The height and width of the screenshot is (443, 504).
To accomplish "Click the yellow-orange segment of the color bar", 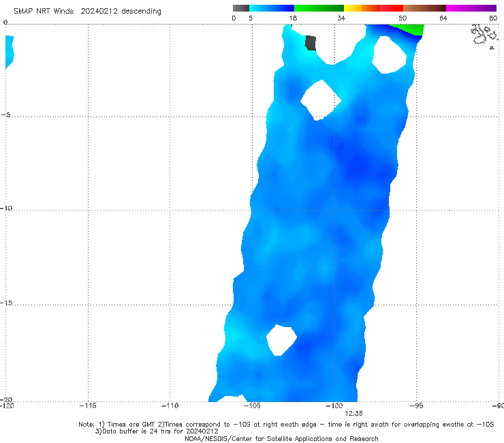I will (362, 8).
